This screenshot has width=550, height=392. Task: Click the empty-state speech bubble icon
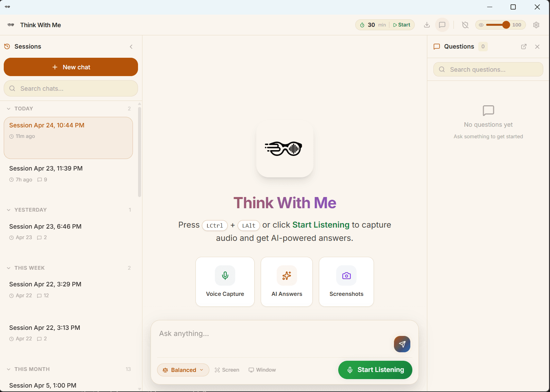pos(488,110)
